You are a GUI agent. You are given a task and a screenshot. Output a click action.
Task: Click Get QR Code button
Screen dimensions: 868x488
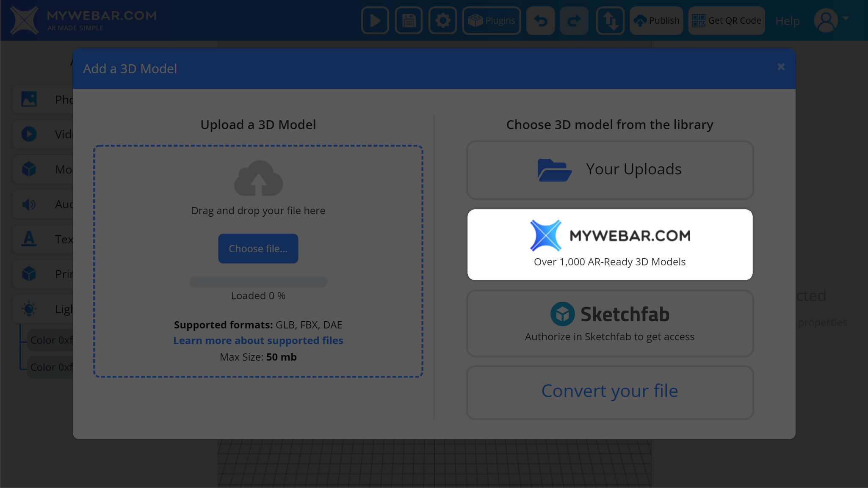(x=727, y=20)
